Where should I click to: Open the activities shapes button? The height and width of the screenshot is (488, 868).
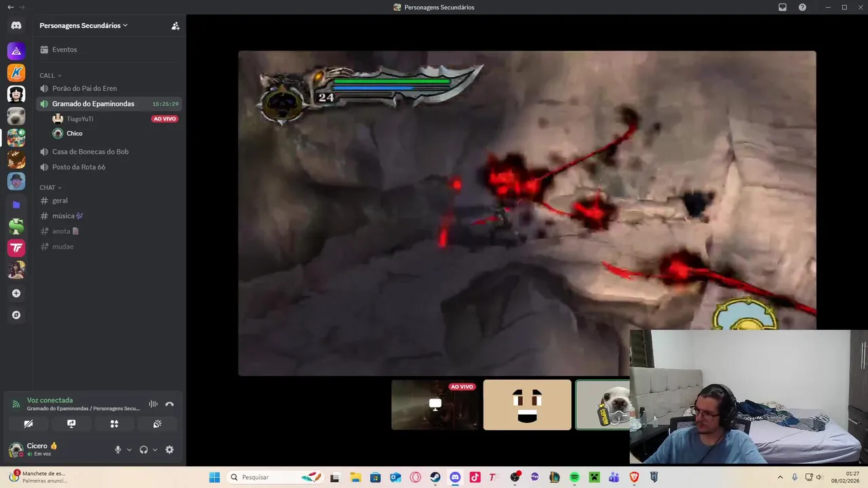click(x=114, y=424)
